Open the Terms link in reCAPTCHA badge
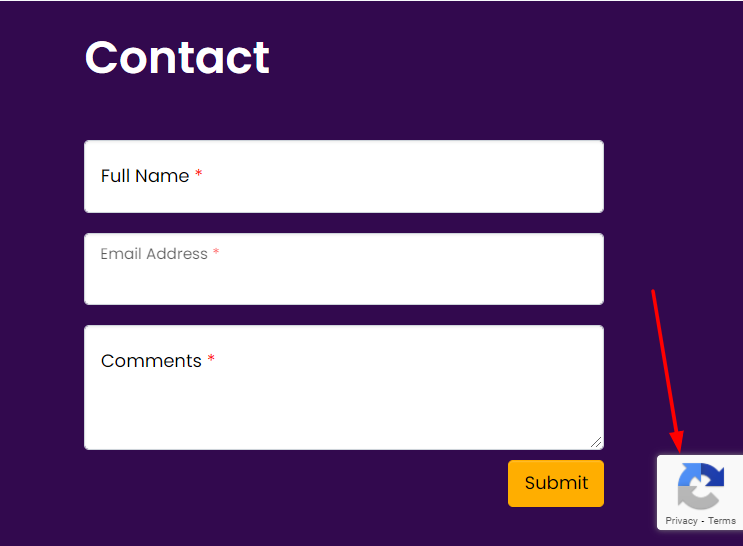 tap(722, 520)
